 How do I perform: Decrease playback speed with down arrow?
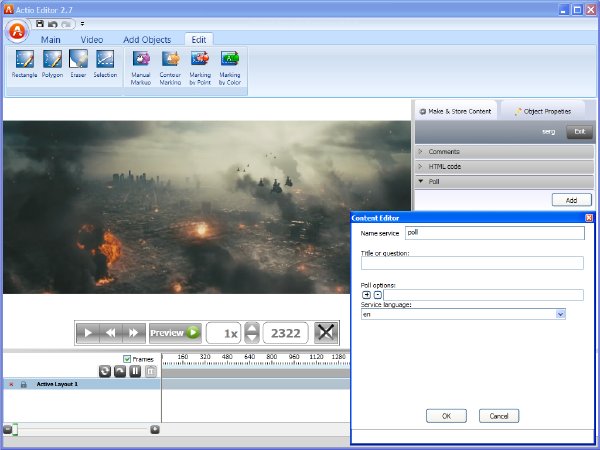pos(251,338)
